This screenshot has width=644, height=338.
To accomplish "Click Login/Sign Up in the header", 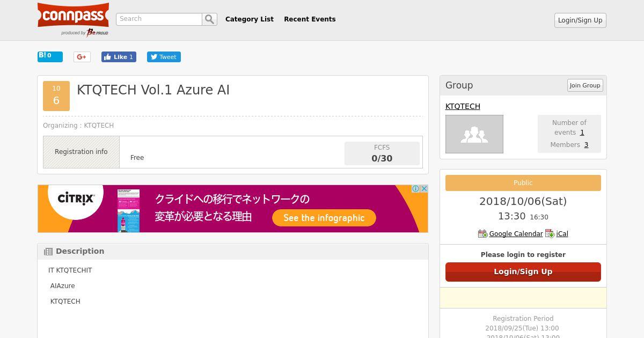I will [x=580, y=20].
